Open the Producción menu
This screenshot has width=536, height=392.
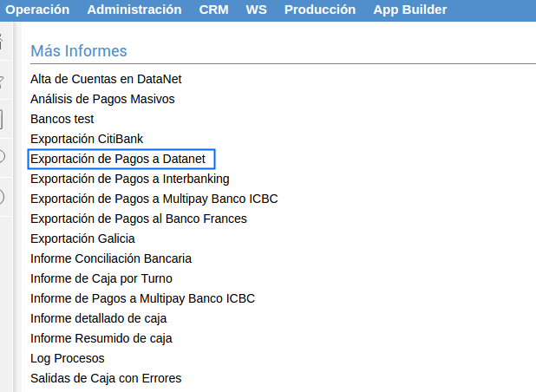(320, 10)
